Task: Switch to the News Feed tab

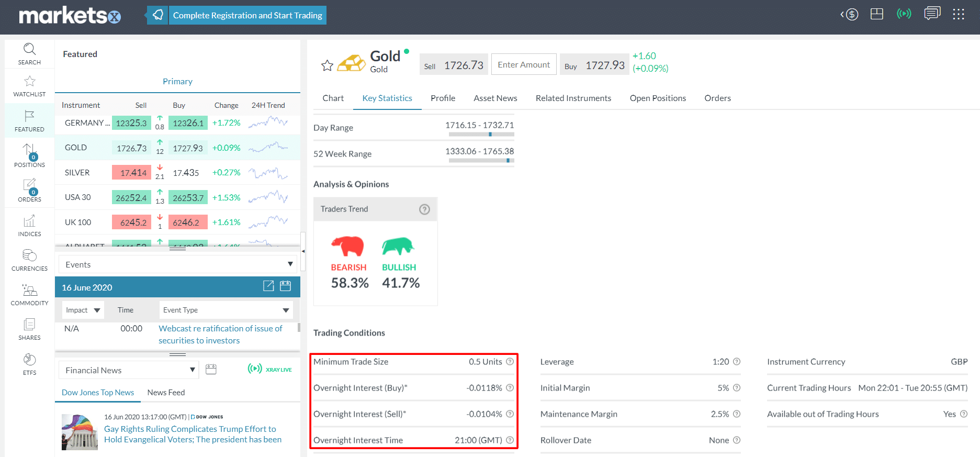Action: 166,392
